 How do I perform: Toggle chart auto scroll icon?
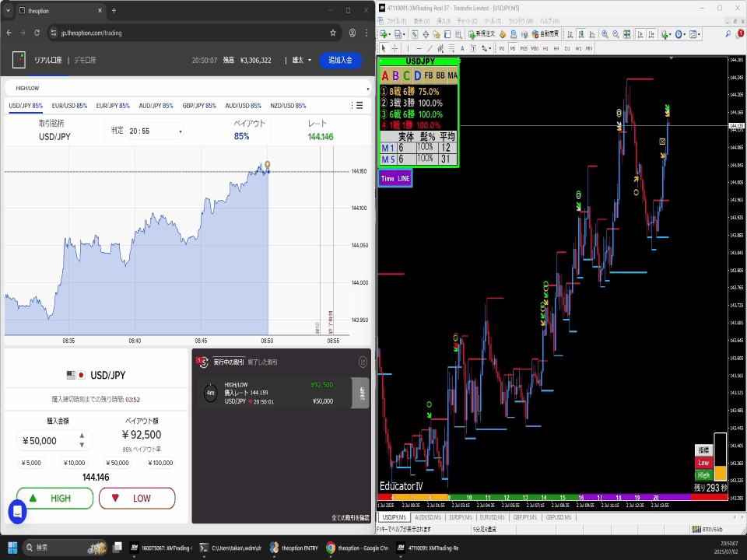(x=640, y=34)
